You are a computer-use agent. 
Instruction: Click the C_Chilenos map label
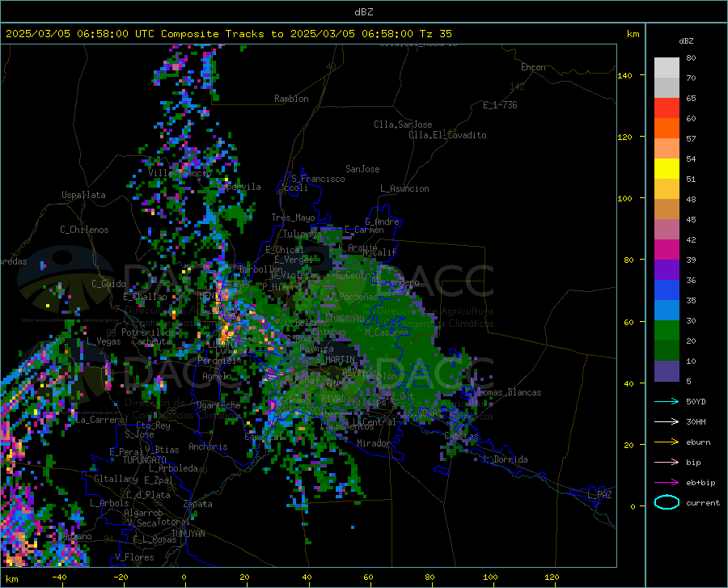pyautogui.click(x=84, y=230)
